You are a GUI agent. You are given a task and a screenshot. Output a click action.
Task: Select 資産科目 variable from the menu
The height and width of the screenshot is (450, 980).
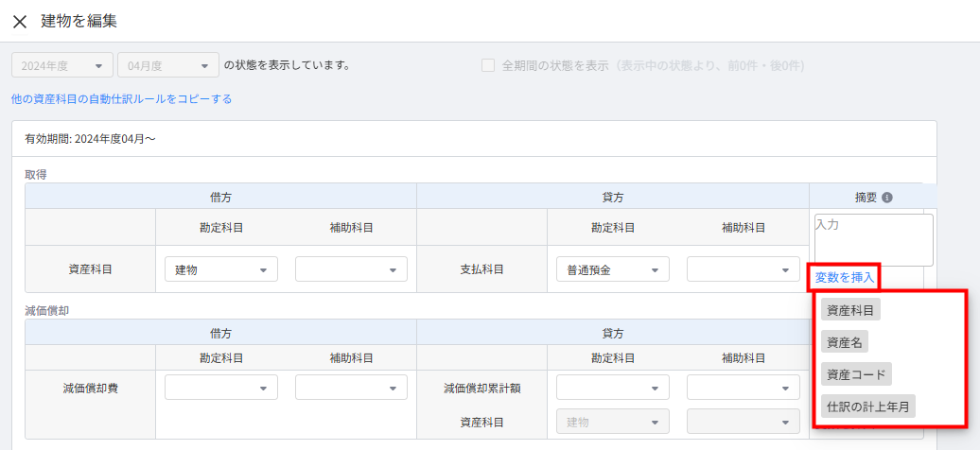click(x=850, y=310)
